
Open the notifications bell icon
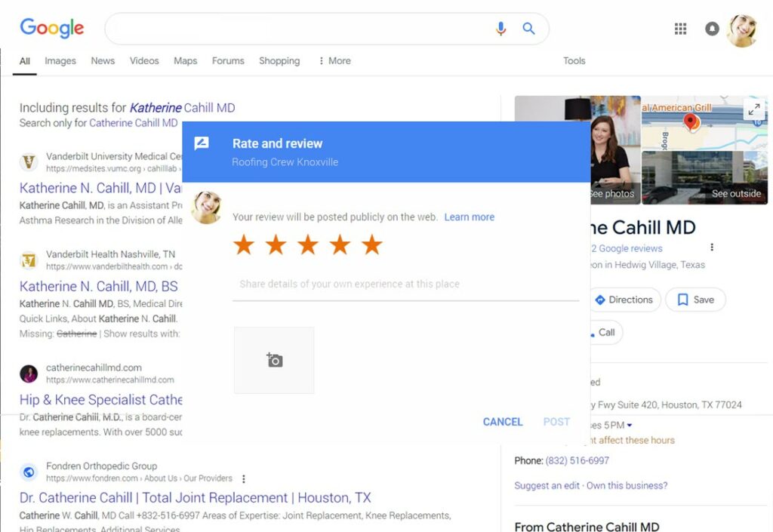coord(712,29)
